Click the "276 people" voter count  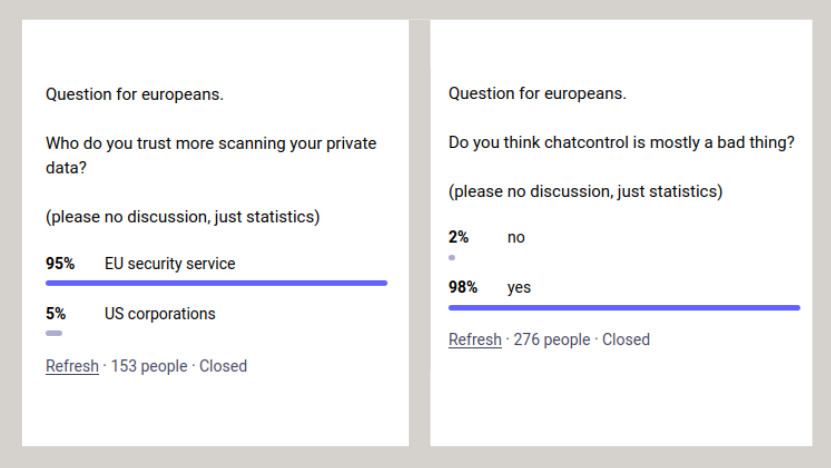point(552,340)
